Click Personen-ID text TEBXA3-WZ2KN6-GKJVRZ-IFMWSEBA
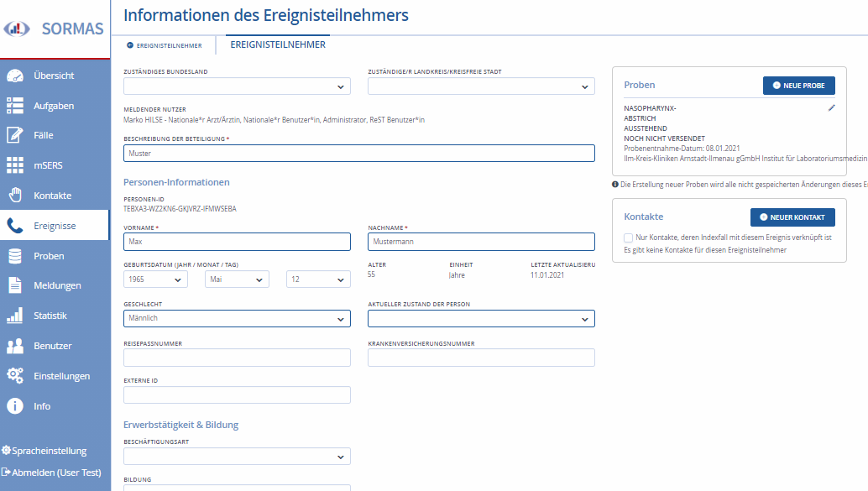The width and height of the screenshot is (868, 491). click(180, 209)
